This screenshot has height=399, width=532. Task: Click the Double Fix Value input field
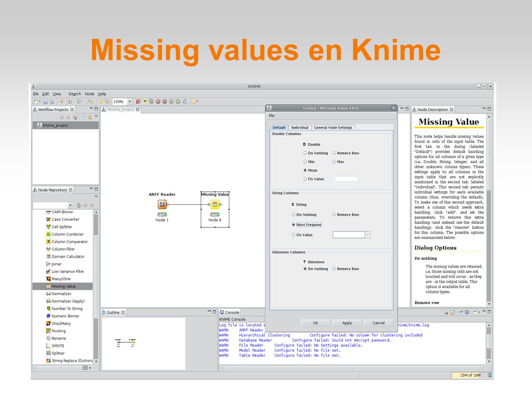pos(345,179)
